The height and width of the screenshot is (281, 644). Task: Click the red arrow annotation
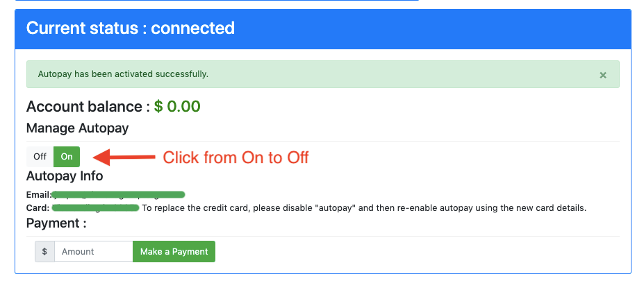[x=124, y=157]
